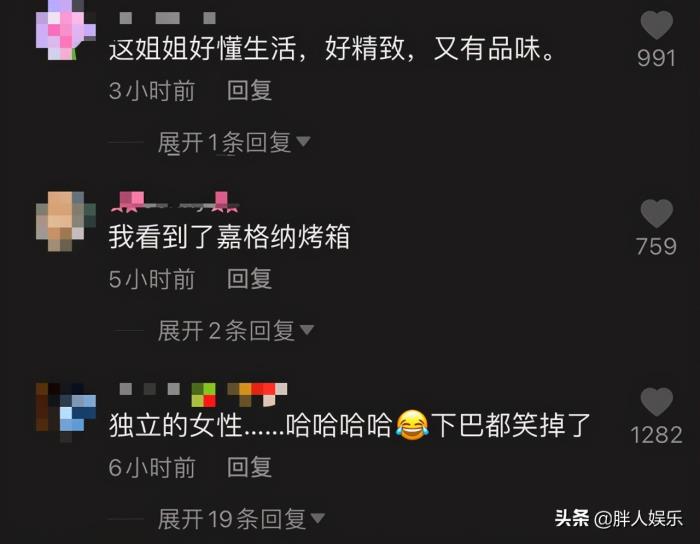Open the pink pixelated avatar of first commenter
Viewport: 700px width, 544px height.
[66, 30]
